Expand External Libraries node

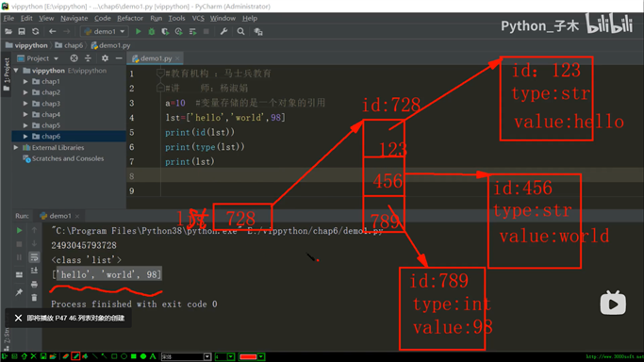[x=16, y=147]
